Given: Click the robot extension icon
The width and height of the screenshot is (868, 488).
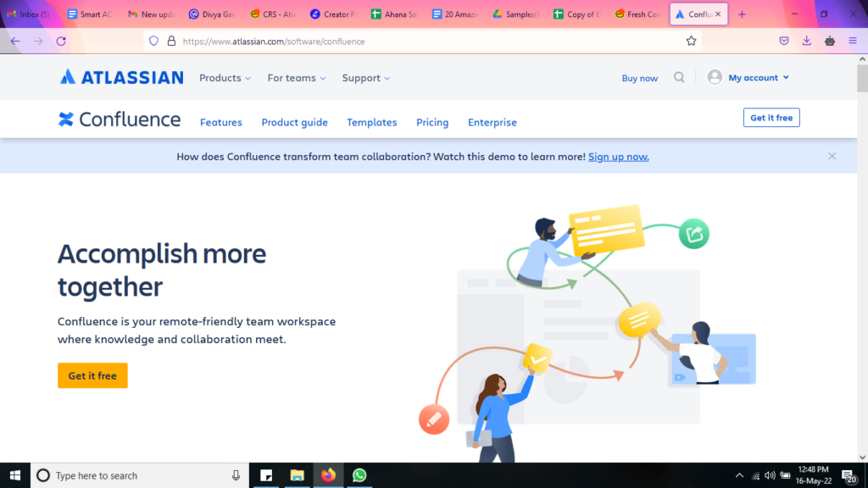Looking at the screenshot, I should (x=830, y=41).
